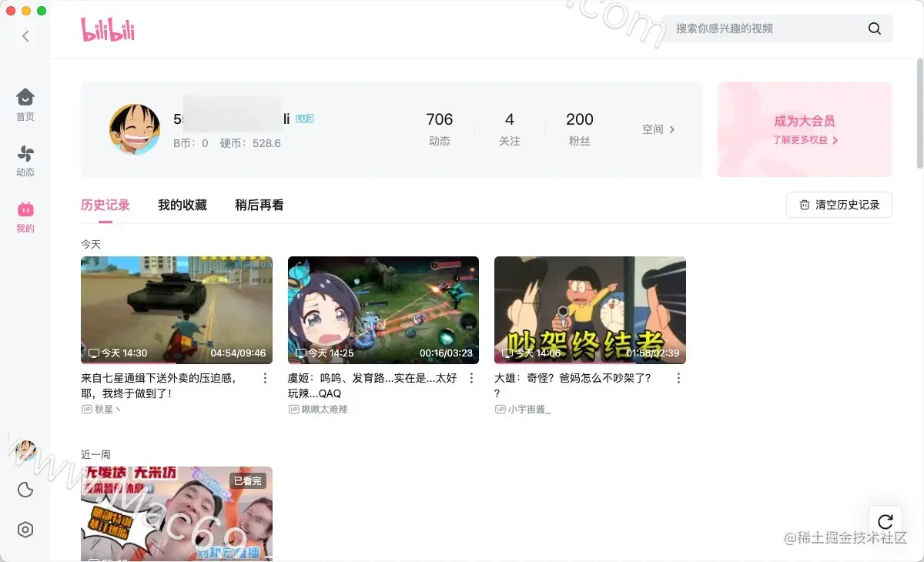
Task: Click the chevron after 了解更多权益
Action: click(x=835, y=141)
